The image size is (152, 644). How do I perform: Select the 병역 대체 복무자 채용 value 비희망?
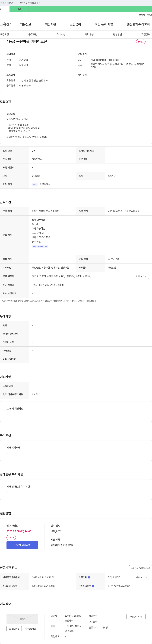click(x=35, y=394)
